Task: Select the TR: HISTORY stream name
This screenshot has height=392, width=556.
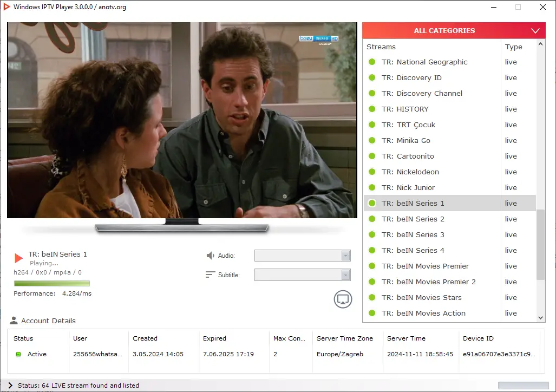Action: coord(405,109)
